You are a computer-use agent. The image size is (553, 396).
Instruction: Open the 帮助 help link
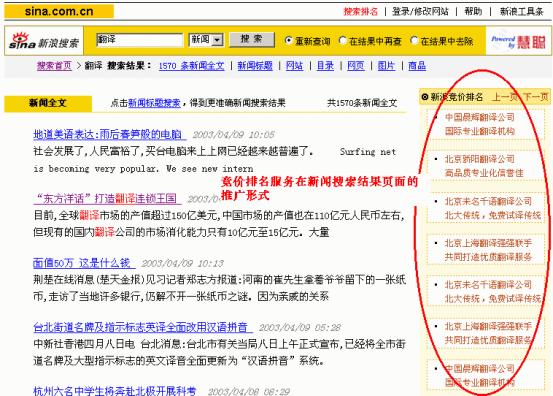473,12
